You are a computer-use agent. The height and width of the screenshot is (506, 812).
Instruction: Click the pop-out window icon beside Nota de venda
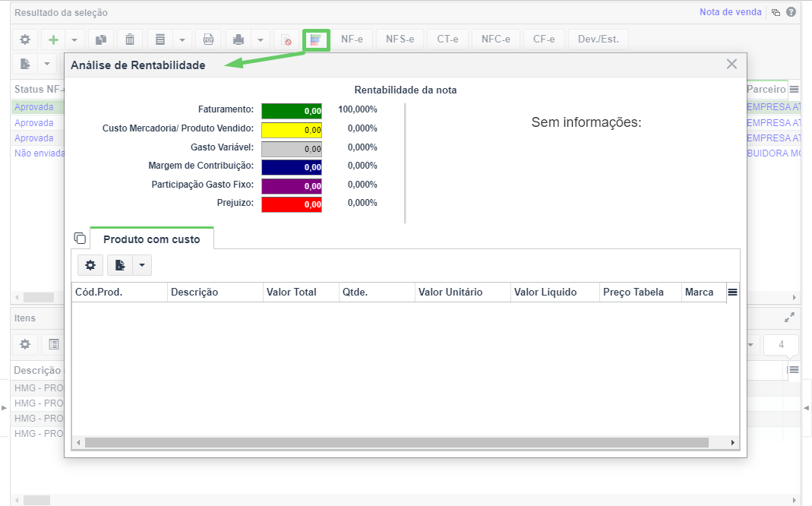pos(776,12)
